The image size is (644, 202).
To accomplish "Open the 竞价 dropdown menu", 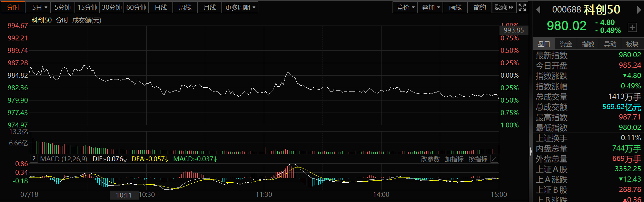I will click(x=405, y=7).
